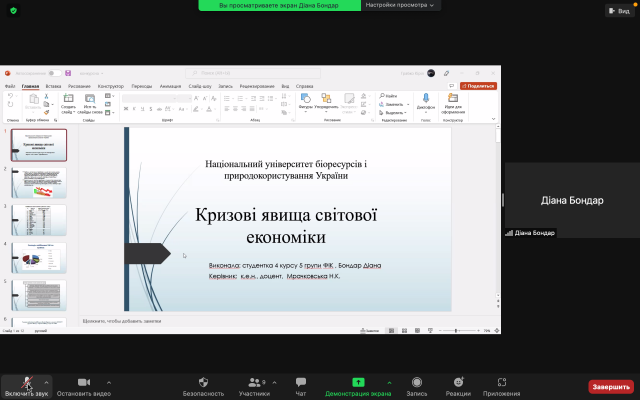Open the Участники participants panel
Image resolution: width=640 pixels, height=400 pixels.
click(x=254, y=387)
